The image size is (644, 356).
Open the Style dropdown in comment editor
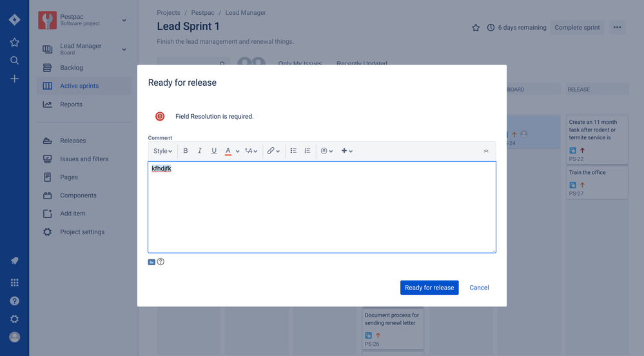[x=162, y=151]
